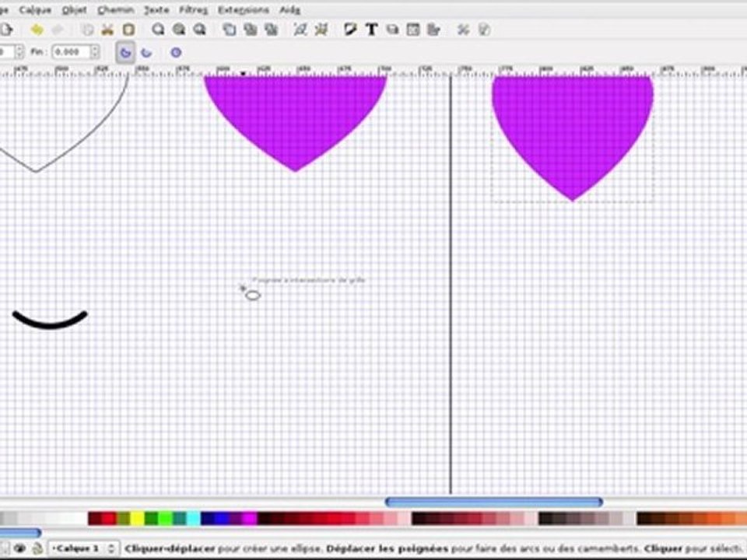The width and height of the screenshot is (747, 560).
Task: Zoom to fit selection
Action: coord(158,30)
